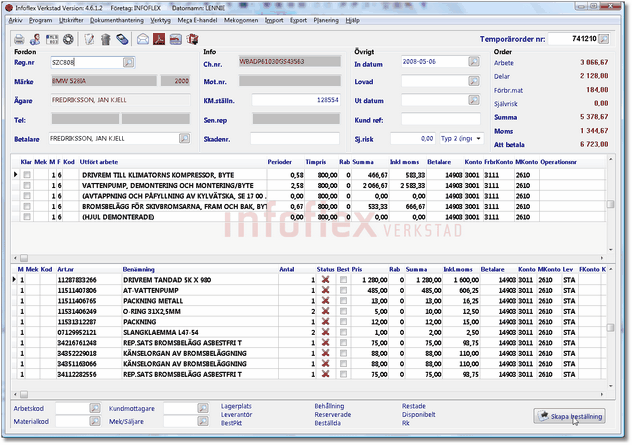The image size is (632, 445).
Task: Click the trash can toolbar icon
Action: point(106,39)
